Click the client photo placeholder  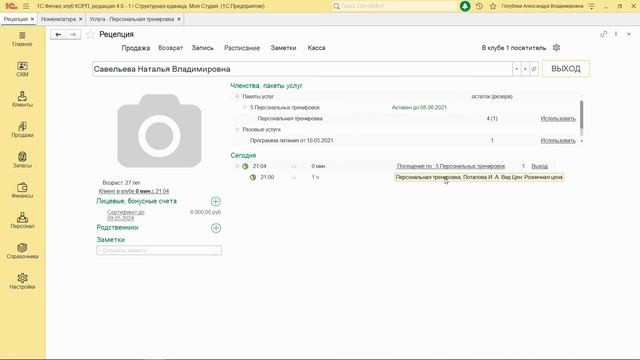click(x=159, y=131)
